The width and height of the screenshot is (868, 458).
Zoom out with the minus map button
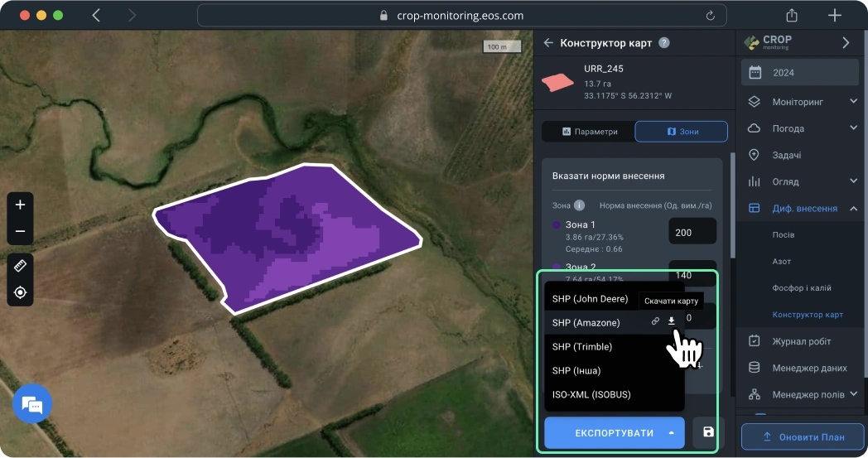pos(21,231)
